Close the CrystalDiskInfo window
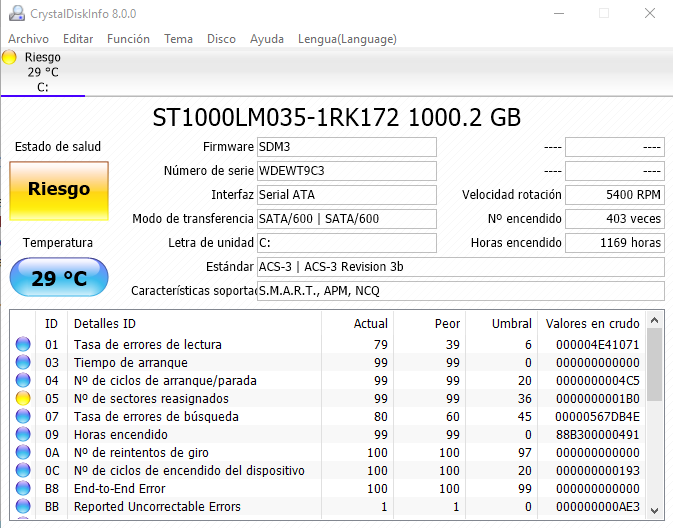 pos(650,13)
